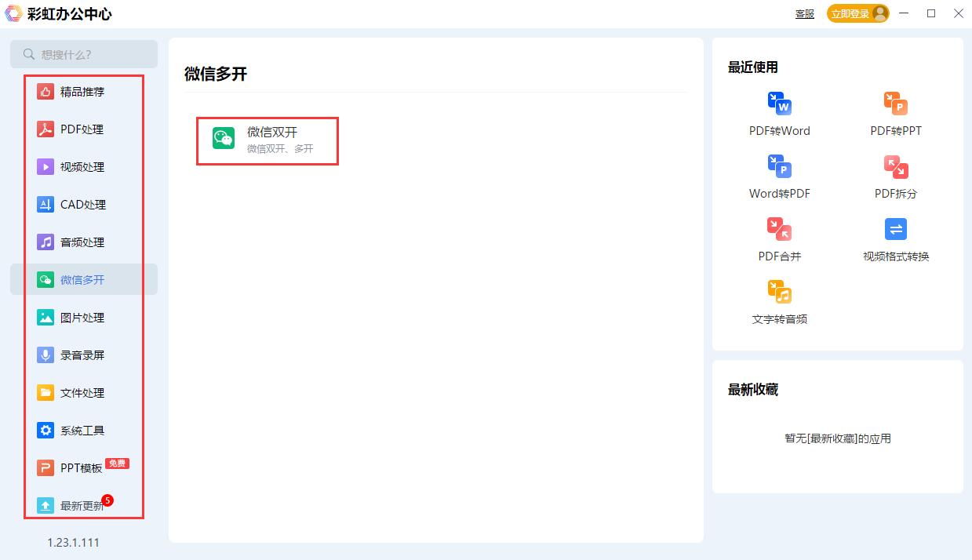Open the 客服 support link

point(804,13)
